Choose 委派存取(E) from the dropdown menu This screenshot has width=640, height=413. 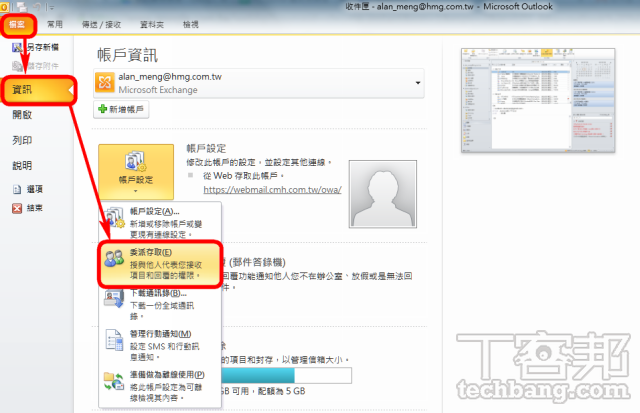point(160,264)
